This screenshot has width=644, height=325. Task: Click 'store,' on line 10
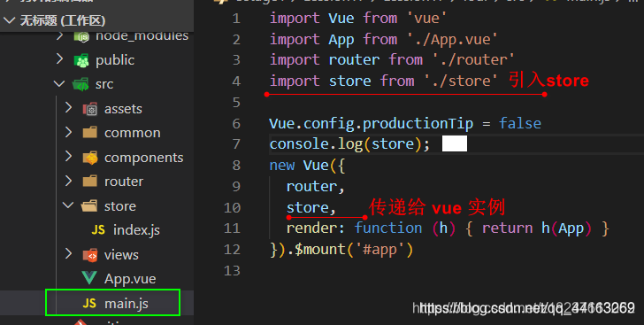pyautogui.click(x=311, y=207)
